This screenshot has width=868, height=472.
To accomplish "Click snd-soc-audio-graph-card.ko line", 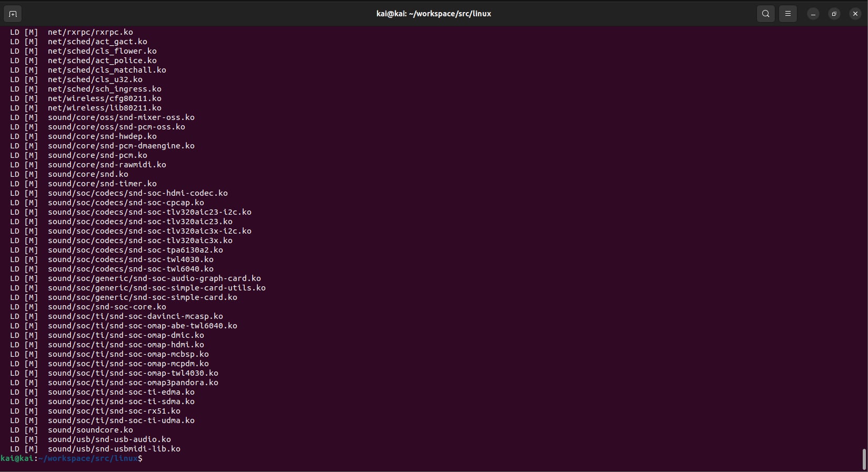I will [x=135, y=278].
